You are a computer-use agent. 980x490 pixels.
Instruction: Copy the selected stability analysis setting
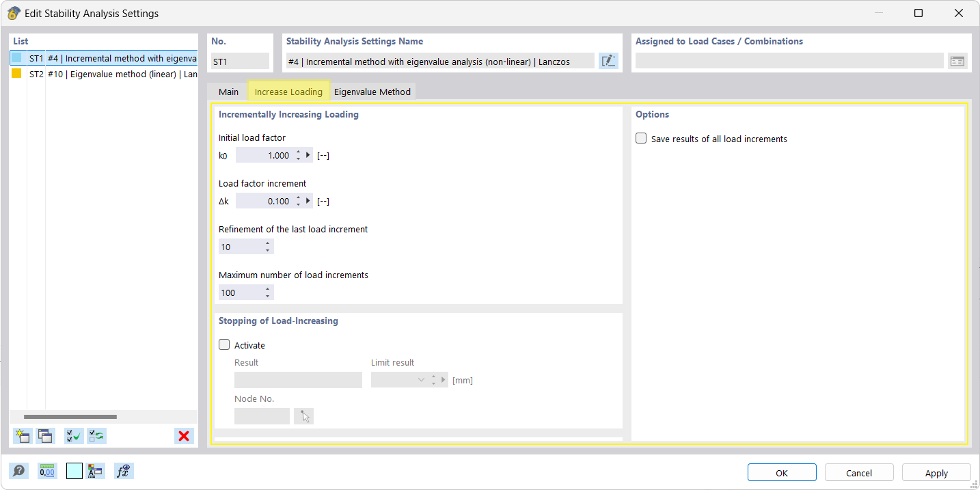(x=46, y=436)
